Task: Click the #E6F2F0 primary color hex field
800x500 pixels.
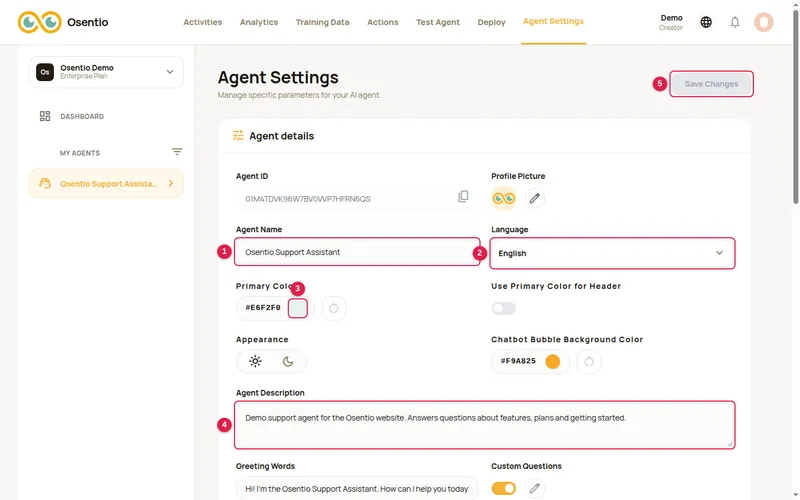Action: (x=263, y=308)
